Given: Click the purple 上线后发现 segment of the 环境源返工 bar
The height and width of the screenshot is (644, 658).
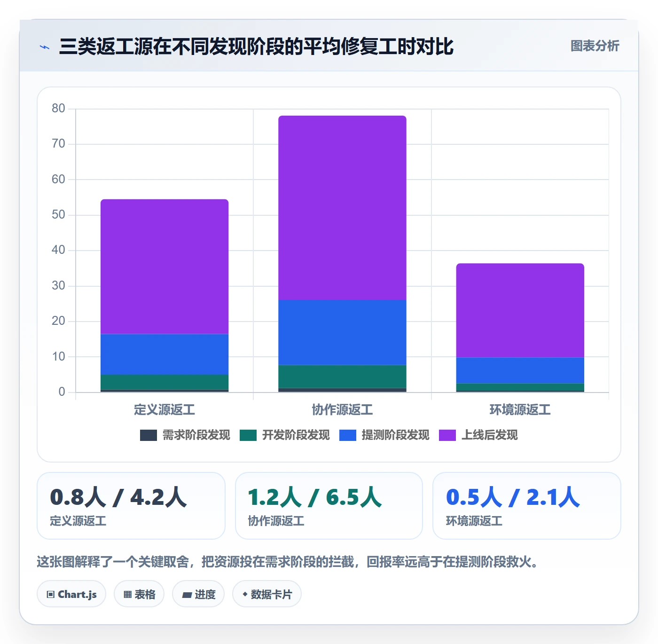Looking at the screenshot, I should (x=520, y=310).
